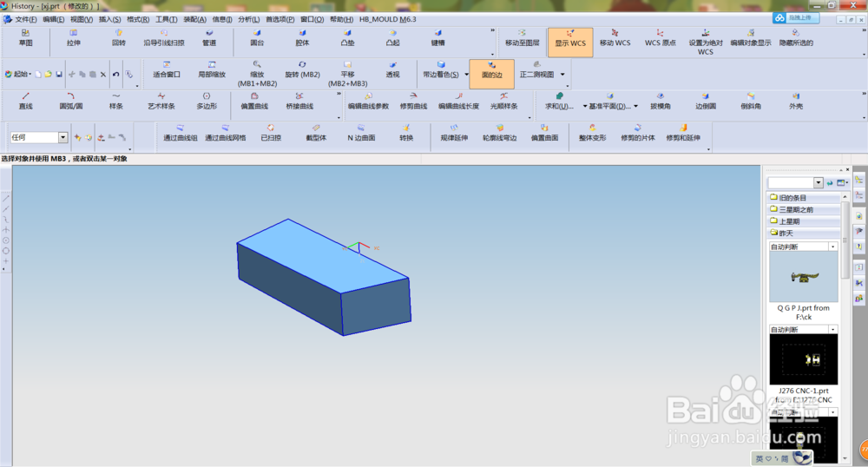This screenshot has height=467, width=868.
Task: Click 通过曲线网格 surface tool
Action: (226, 133)
